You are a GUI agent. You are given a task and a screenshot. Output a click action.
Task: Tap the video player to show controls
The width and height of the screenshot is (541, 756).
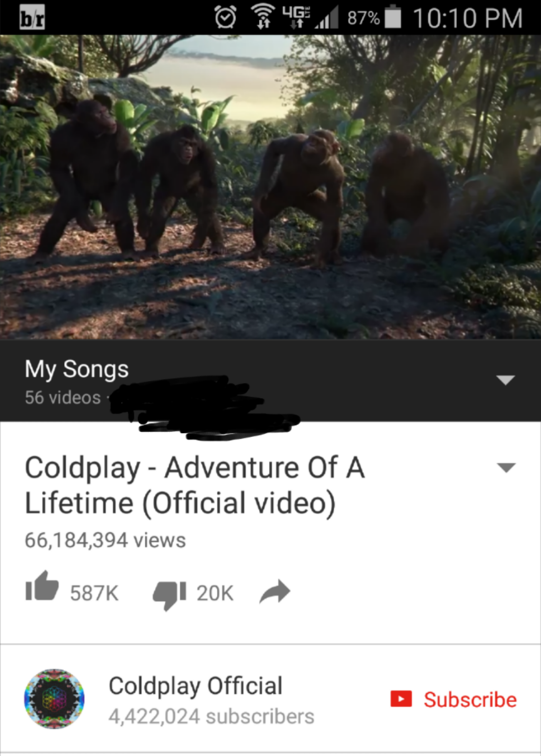coord(270,187)
